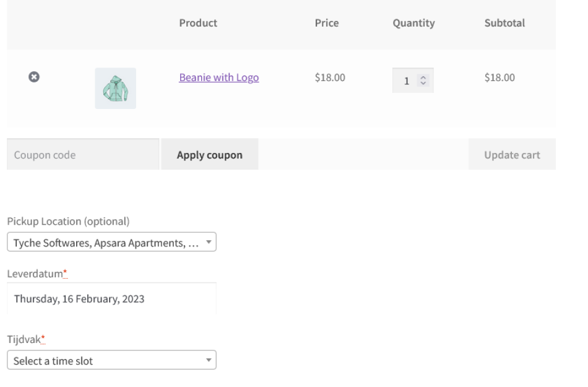Open the Beanie with Logo product page

pyautogui.click(x=218, y=77)
